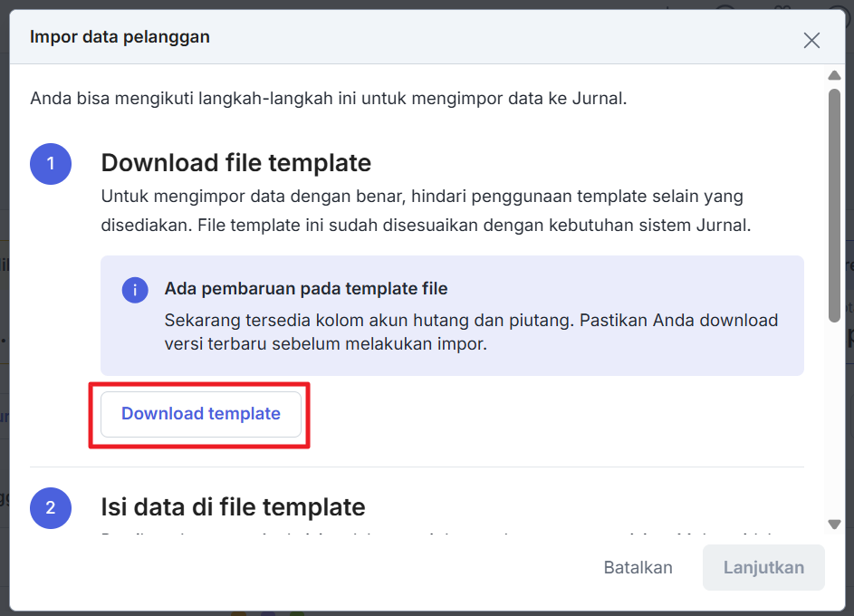This screenshot has height=616, width=854.
Task: Click the step 1 number circle
Action: pyautogui.click(x=51, y=163)
